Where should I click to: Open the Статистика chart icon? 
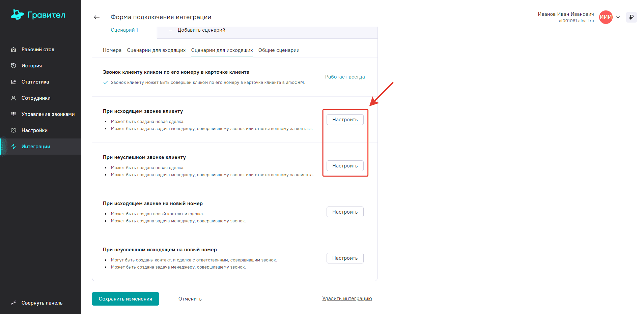pyautogui.click(x=13, y=82)
